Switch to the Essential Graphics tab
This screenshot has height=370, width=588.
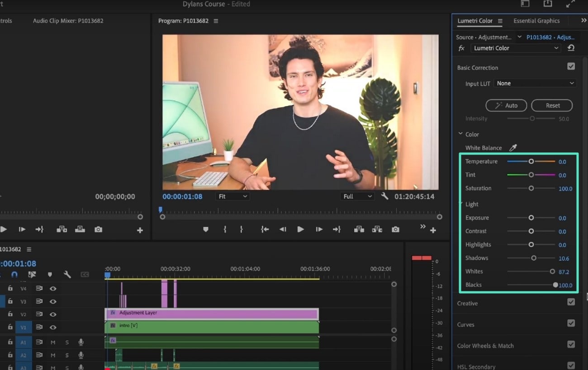(x=536, y=20)
